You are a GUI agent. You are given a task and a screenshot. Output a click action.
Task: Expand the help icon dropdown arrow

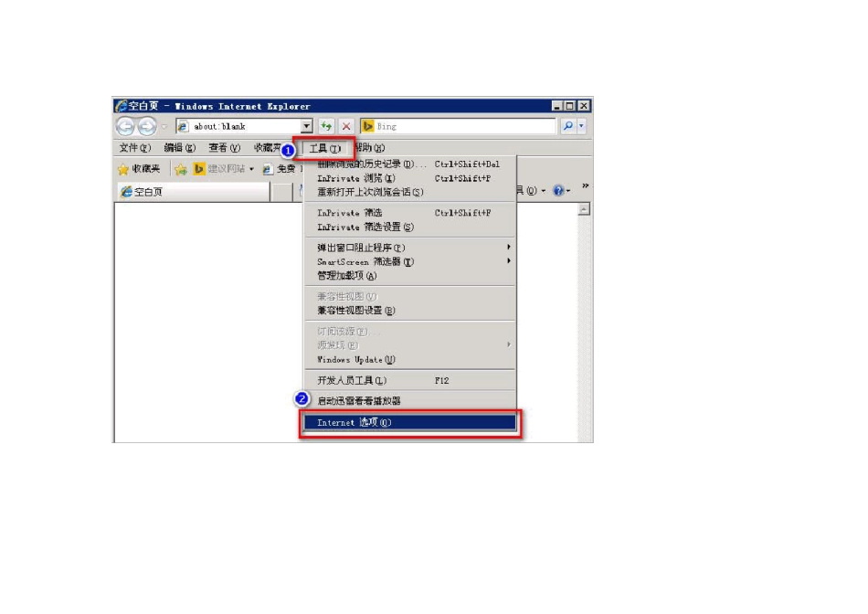[x=568, y=192]
